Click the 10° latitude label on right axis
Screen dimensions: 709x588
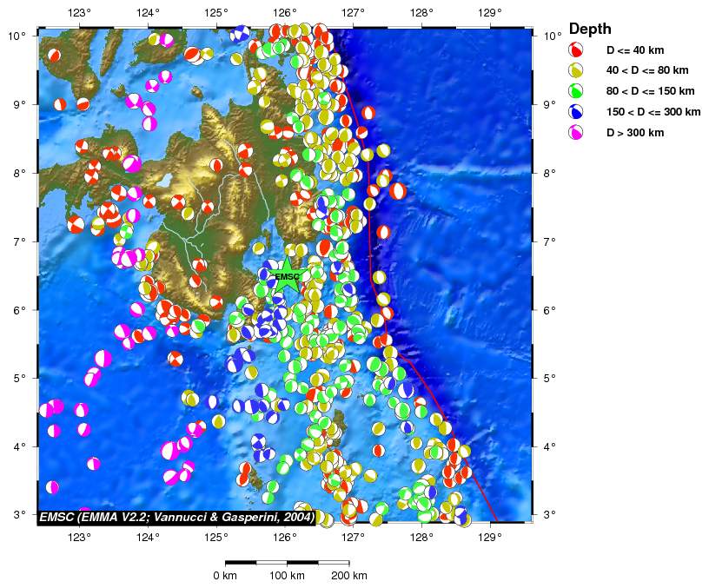click(x=551, y=36)
